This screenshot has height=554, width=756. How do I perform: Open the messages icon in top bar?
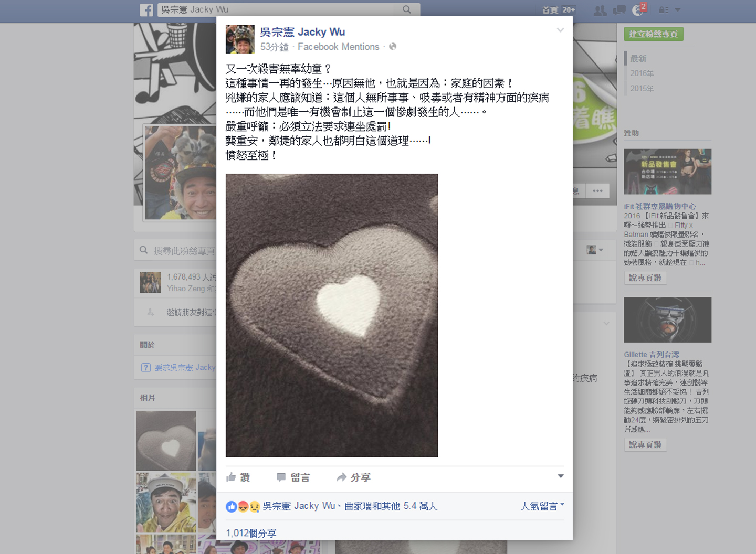click(x=619, y=10)
